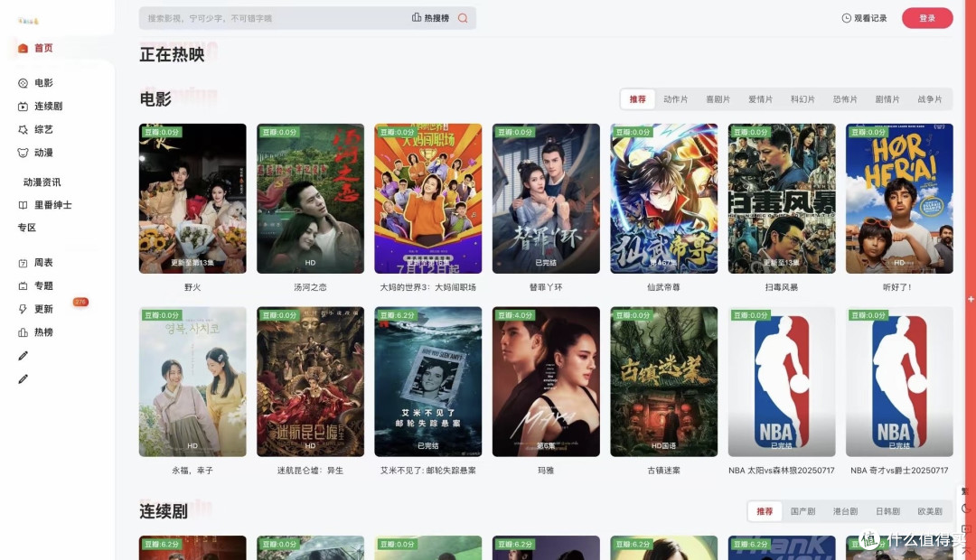Switch to the 日韩剧 tab
Viewport: 976px width, 560px height.
click(887, 511)
